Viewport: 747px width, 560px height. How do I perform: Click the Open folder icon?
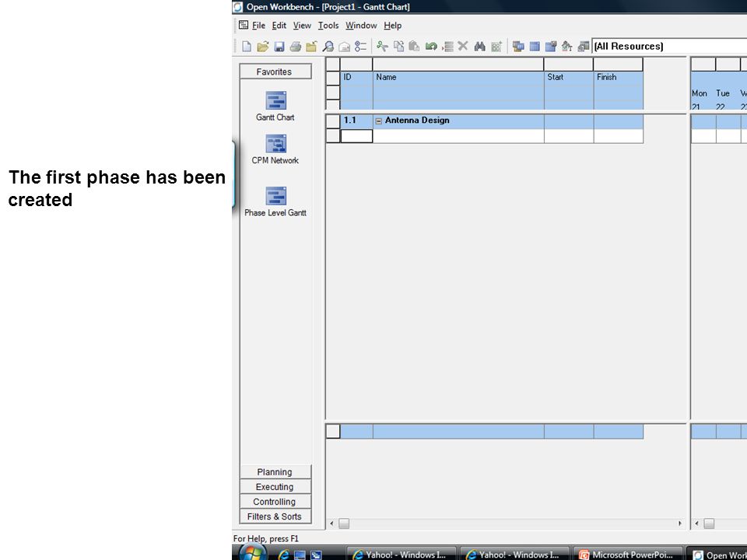click(262, 46)
